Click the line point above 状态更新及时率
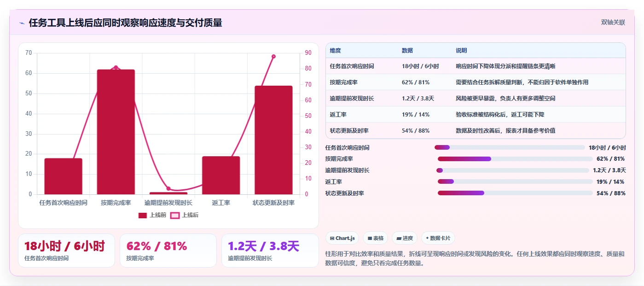Viewport: 644px width, 286px height. pos(273,56)
